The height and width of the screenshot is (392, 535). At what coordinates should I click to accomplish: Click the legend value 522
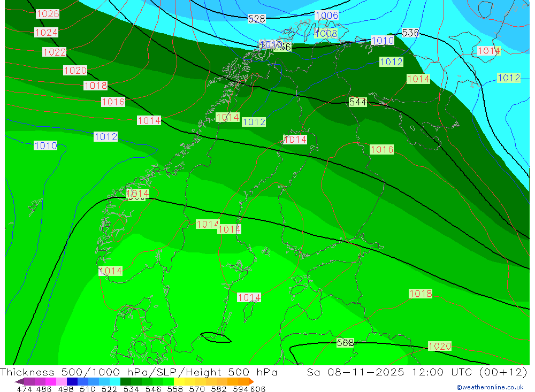109,389
